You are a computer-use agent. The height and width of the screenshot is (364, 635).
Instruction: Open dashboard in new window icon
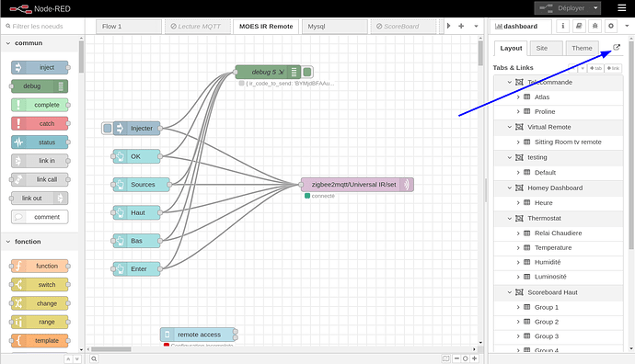617,47
